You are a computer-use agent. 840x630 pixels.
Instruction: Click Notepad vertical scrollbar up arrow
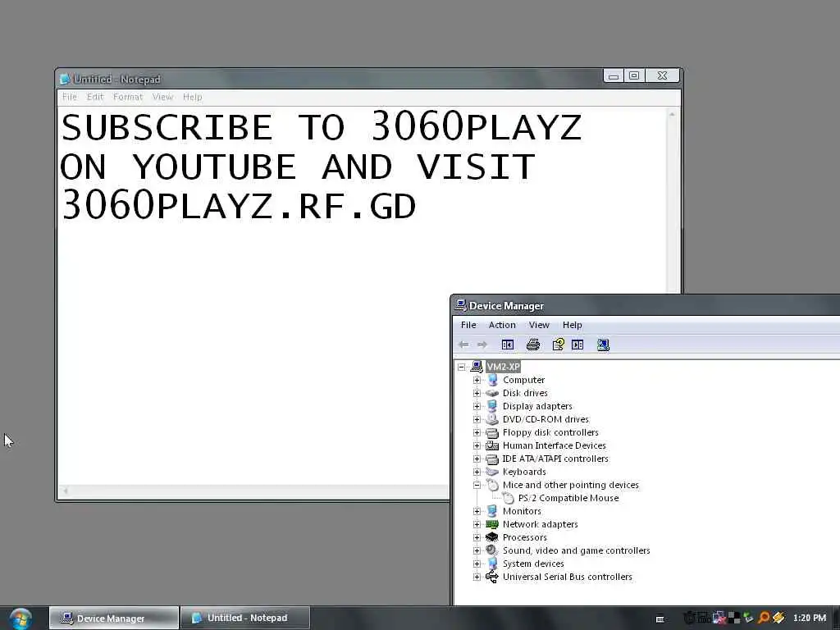tap(672, 114)
